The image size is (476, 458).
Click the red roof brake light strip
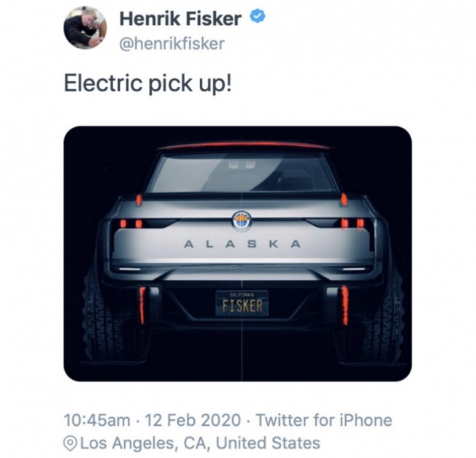245,145
